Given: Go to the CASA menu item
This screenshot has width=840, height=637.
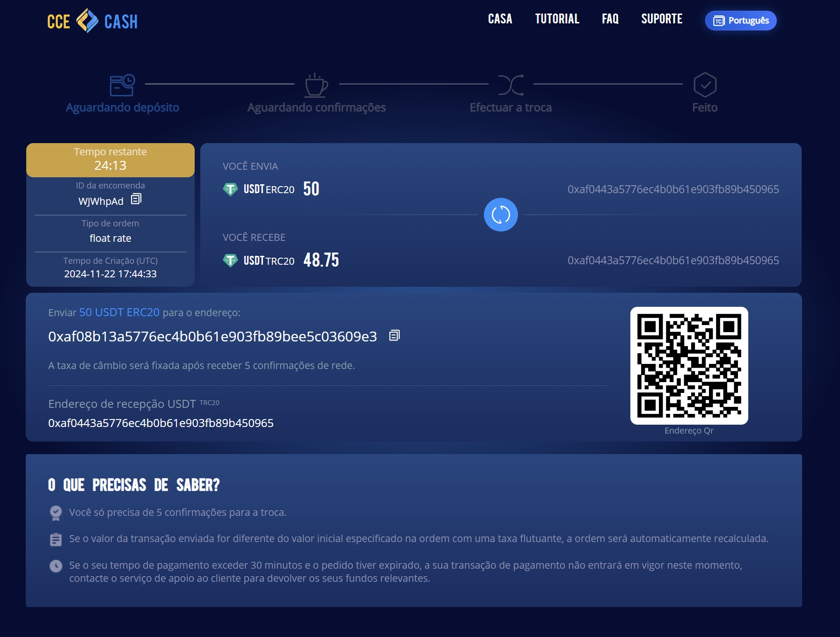Looking at the screenshot, I should pos(500,19).
